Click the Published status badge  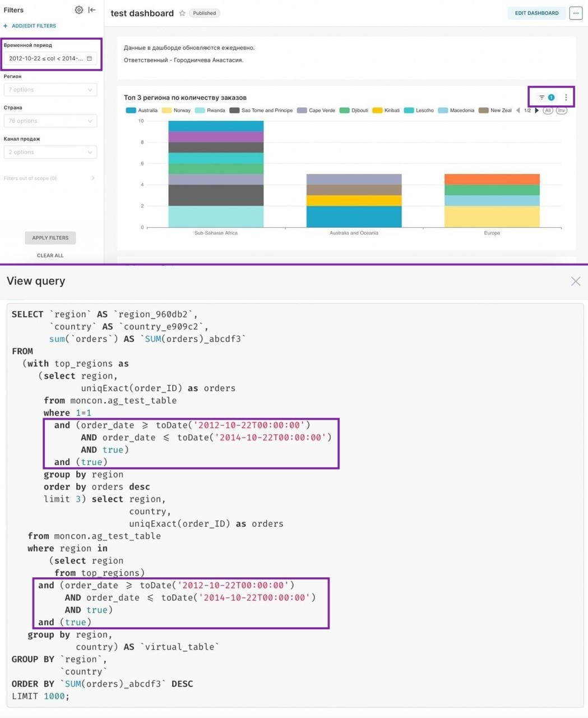(x=205, y=13)
